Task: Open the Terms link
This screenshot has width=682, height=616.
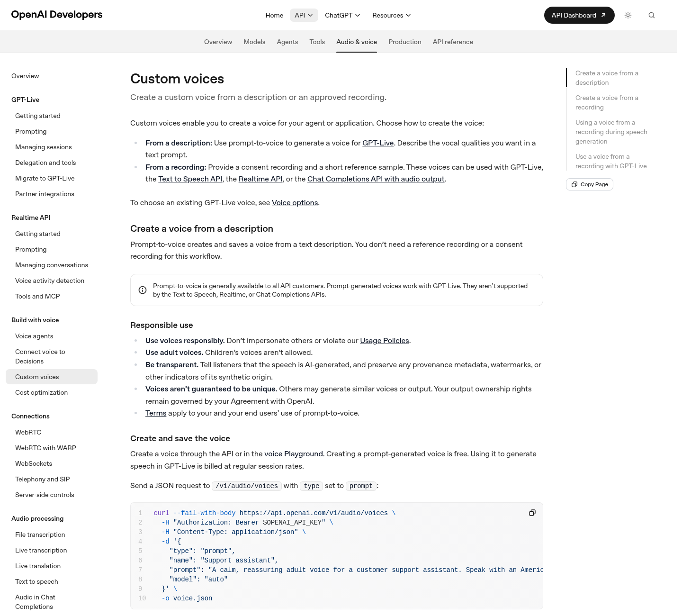Action: click(x=156, y=413)
